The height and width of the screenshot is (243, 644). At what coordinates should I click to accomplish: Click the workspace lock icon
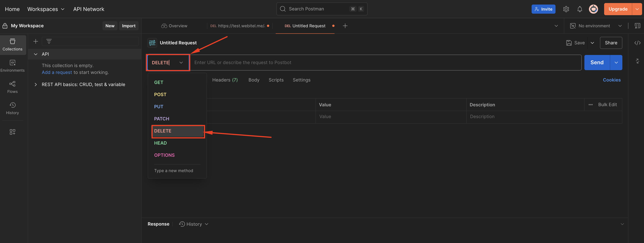[x=5, y=26]
